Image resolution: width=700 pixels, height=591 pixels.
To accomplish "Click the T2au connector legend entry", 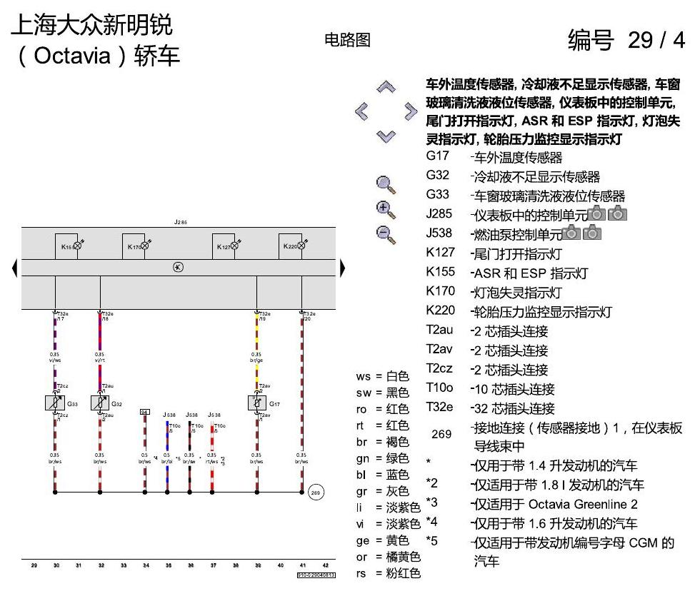I will pos(486,330).
